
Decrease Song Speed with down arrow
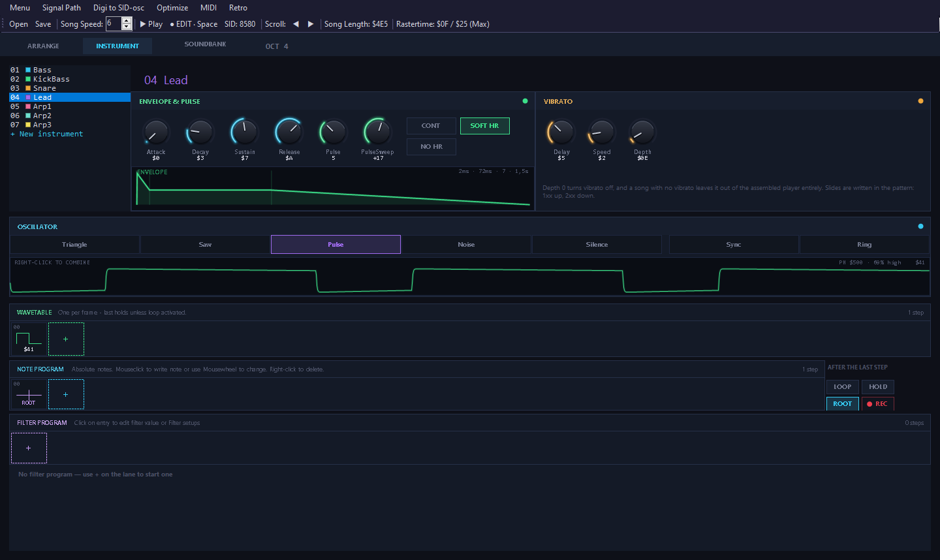pyautogui.click(x=127, y=27)
